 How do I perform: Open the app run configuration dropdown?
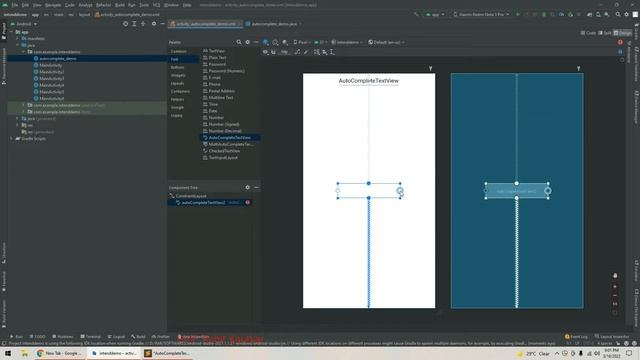click(x=435, y=14)
